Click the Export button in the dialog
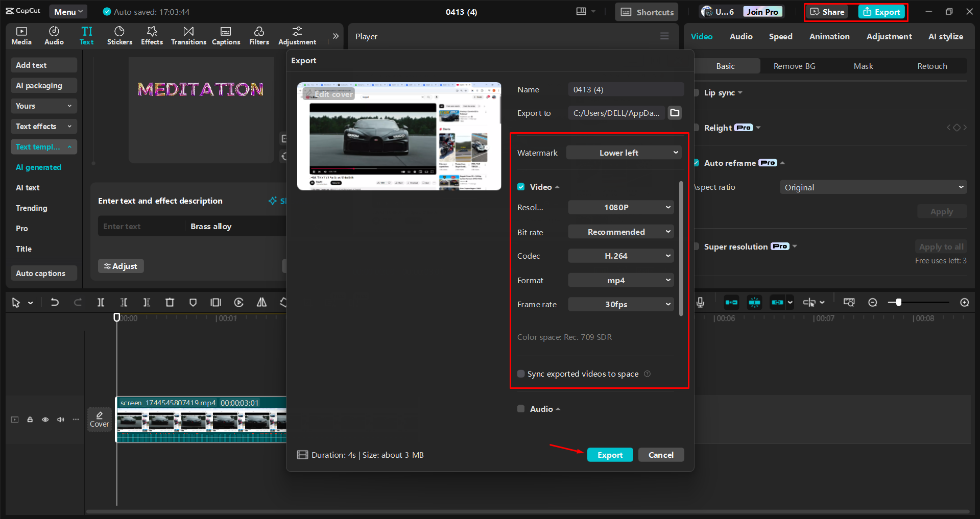This screenshot has height=519, width=980. [610, 455]
